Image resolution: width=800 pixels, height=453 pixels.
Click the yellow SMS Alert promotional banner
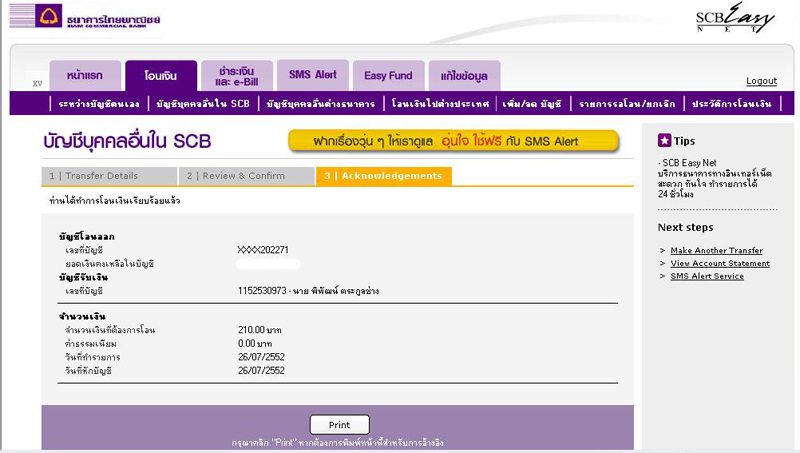tap(454, 141)
